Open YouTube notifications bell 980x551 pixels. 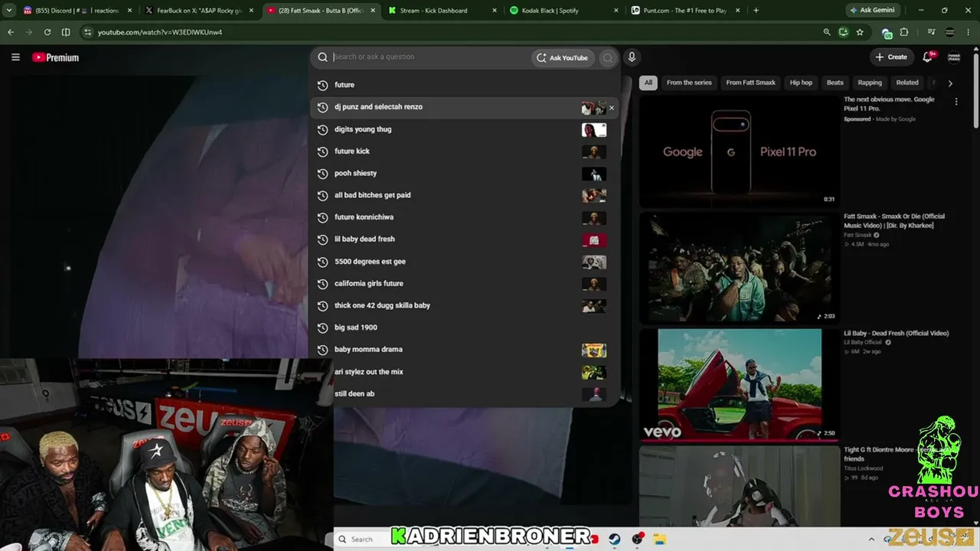[928, 57]
